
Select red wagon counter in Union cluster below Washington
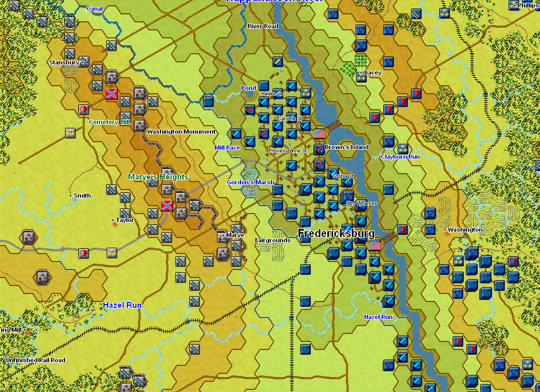click(513, 261)
